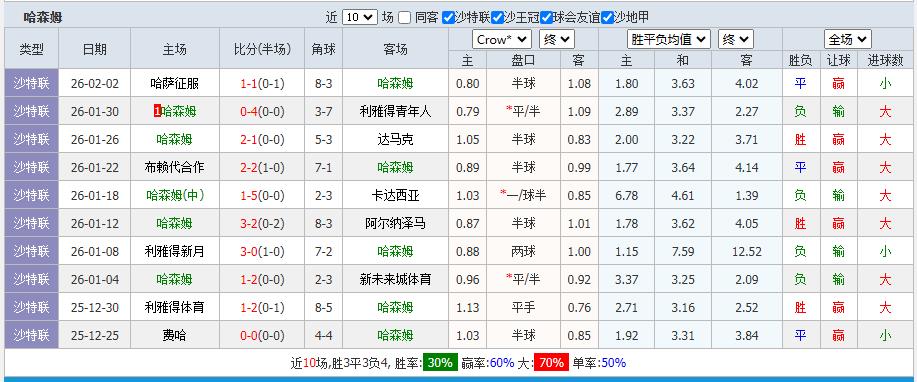Click the date 26-01-18
Image resolution: width=917 pixels, height=382 pixels.
click(95, 195)
